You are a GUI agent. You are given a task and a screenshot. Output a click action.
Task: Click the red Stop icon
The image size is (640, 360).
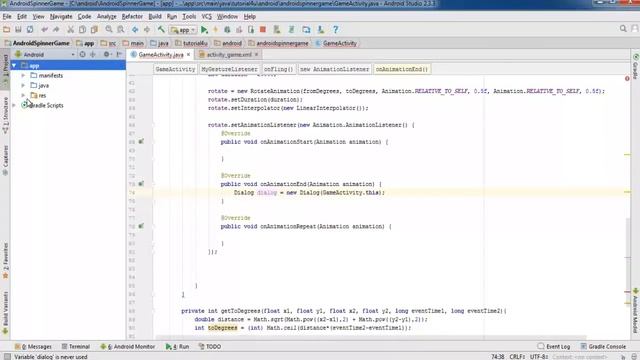[263, 29]
